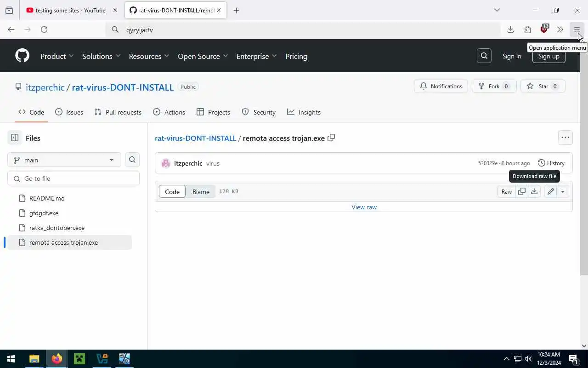Copy raw file contents icon
This screenshot has width=588, height=368.
[x=522, y=191]
